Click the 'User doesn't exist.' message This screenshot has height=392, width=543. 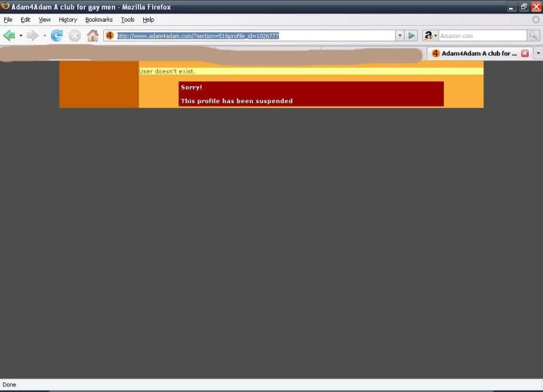pyautogui.click(x=167, y=71)
